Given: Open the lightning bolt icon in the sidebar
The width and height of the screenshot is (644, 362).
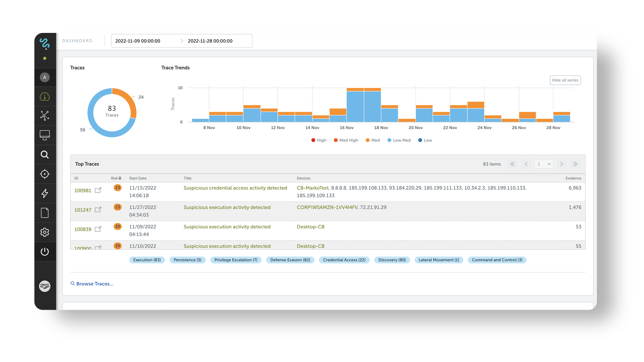Looking at the screenshot, I should (x=45, y=193).
